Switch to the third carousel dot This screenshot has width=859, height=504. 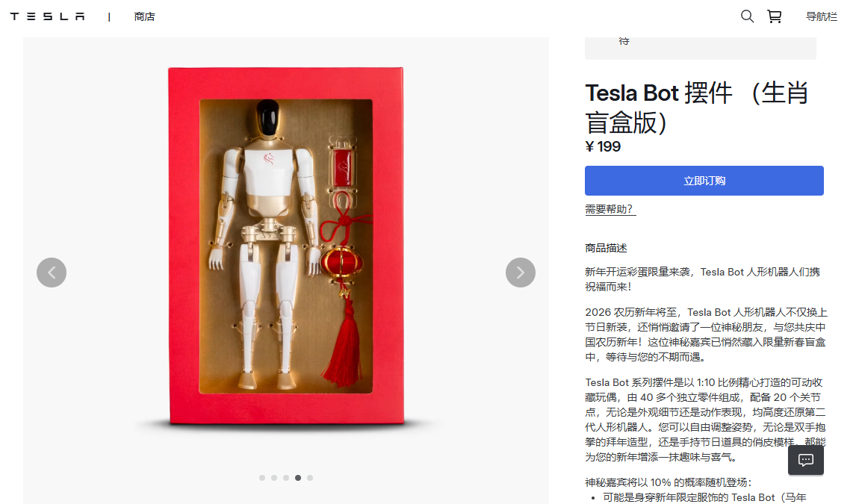point(286,478)
